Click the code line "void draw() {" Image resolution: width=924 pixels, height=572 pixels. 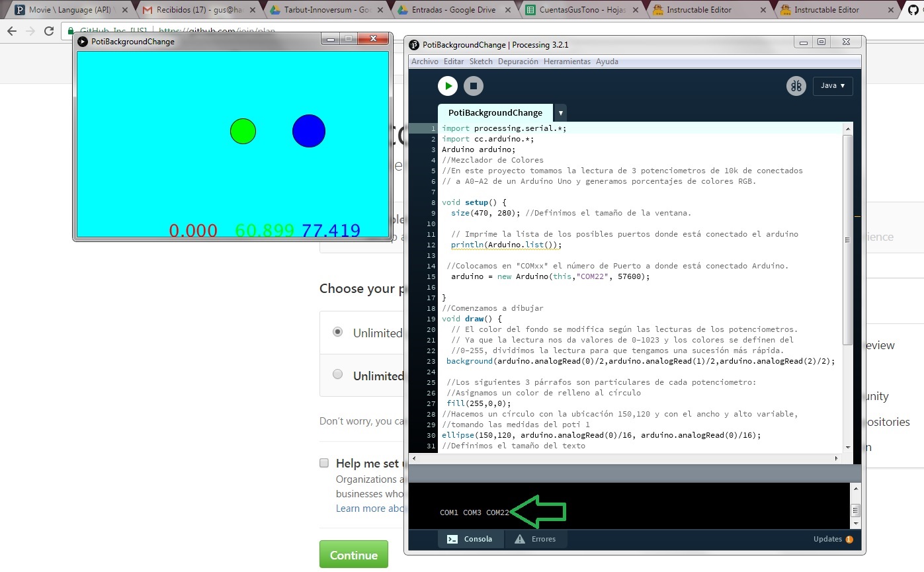[472, 319]
